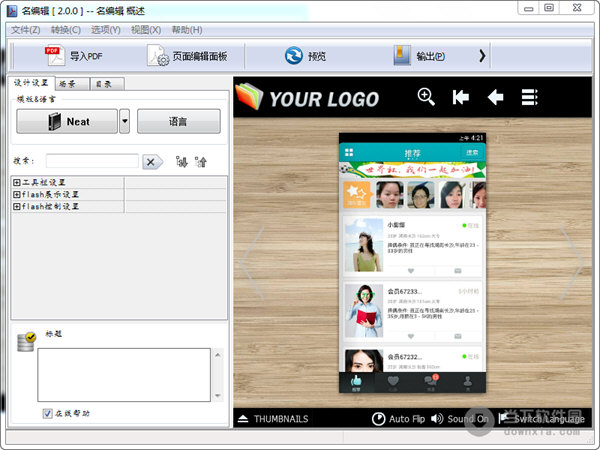Click the clear search X button
600x450 pixels.
click(152, 161)
